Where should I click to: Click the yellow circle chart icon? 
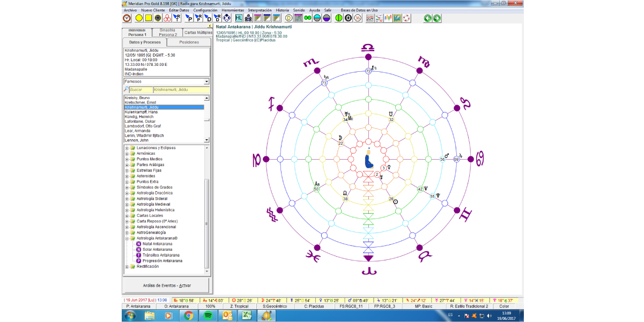tap(139, 18)
